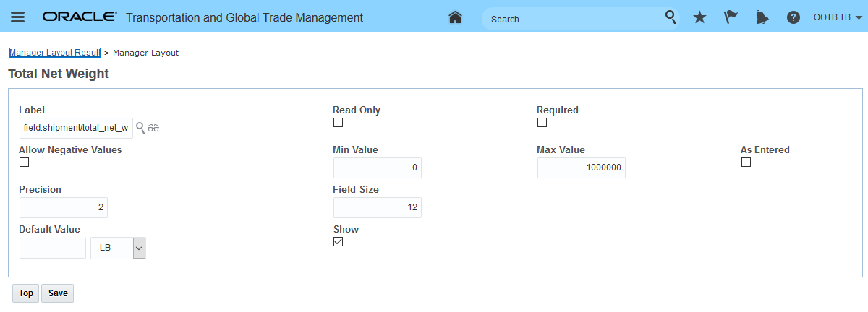Expand the OOTB.TB user menu

click(837, 17)
